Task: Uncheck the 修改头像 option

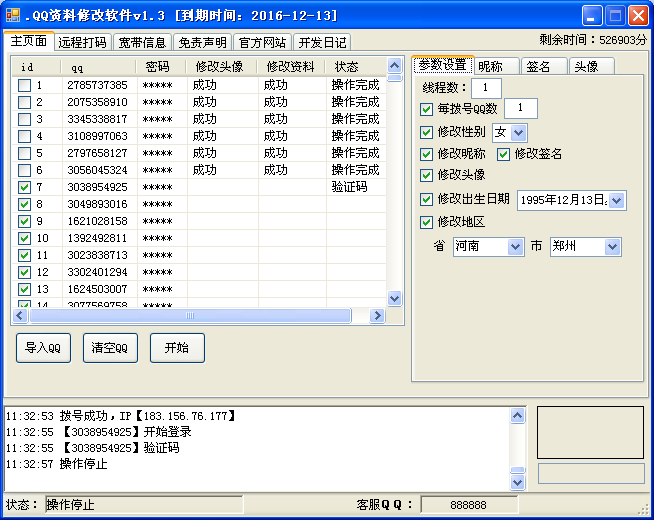Action: [427, 175]
